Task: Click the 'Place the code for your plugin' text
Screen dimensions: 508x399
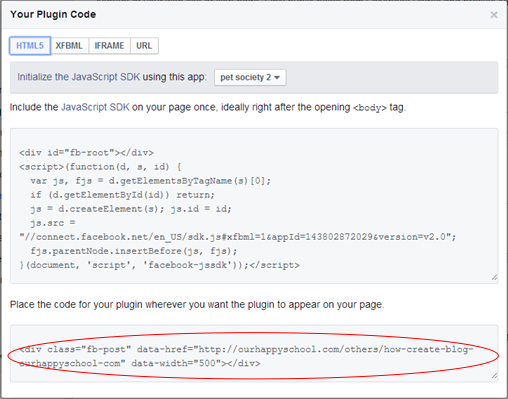Action: tap(197, 305)
